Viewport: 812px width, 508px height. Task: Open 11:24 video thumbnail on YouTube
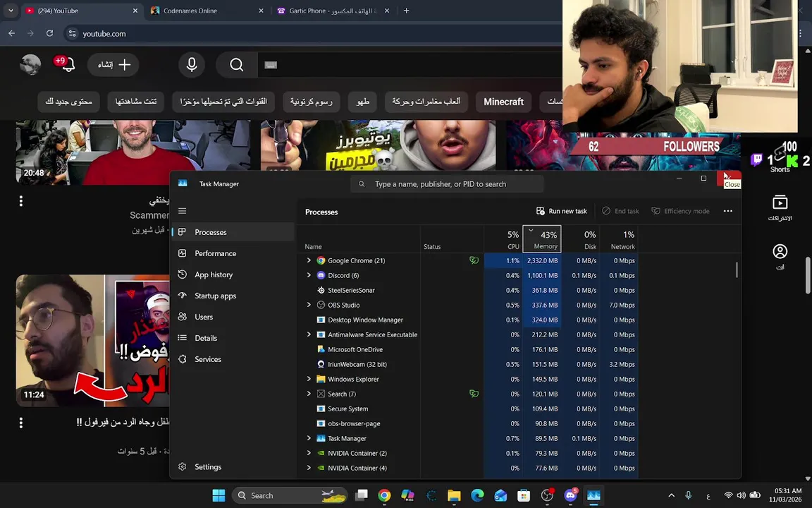93,340
